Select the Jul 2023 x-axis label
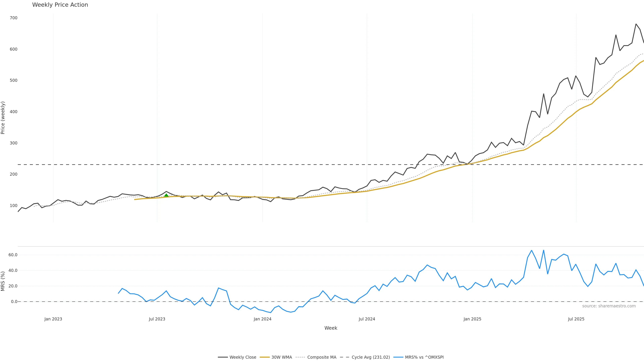Image resolution: width=644 pixels, height=362 pixels. (157, 319)
